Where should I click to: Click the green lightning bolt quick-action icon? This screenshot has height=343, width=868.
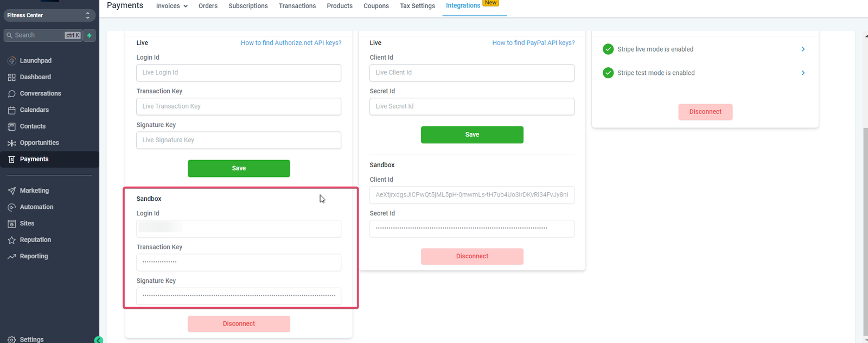pos(90,35)
